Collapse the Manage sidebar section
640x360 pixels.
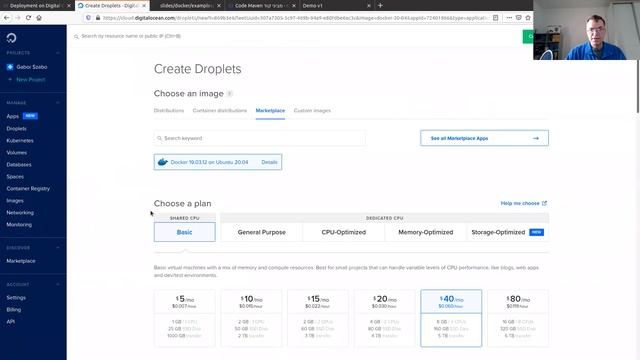coord(58,103)
